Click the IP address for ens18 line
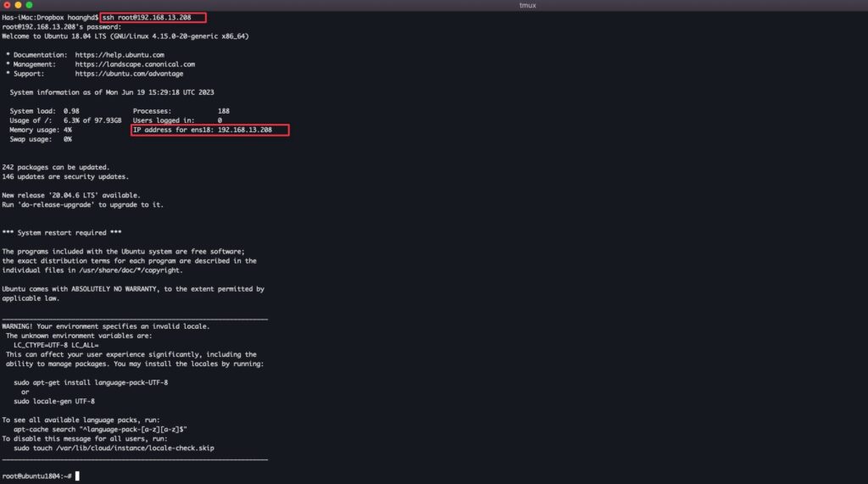The height and width of the screenshot is (484, 868). [x=203, y=131]
